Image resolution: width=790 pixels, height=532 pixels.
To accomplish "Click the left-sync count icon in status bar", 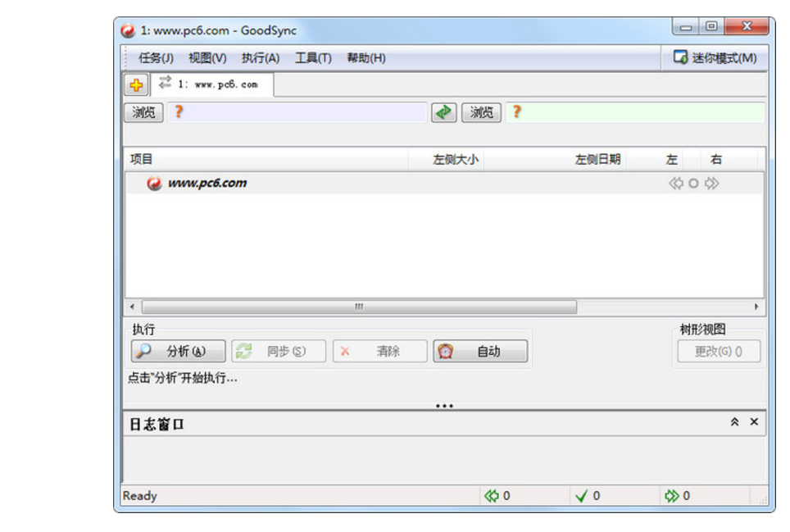I will 491,496.
